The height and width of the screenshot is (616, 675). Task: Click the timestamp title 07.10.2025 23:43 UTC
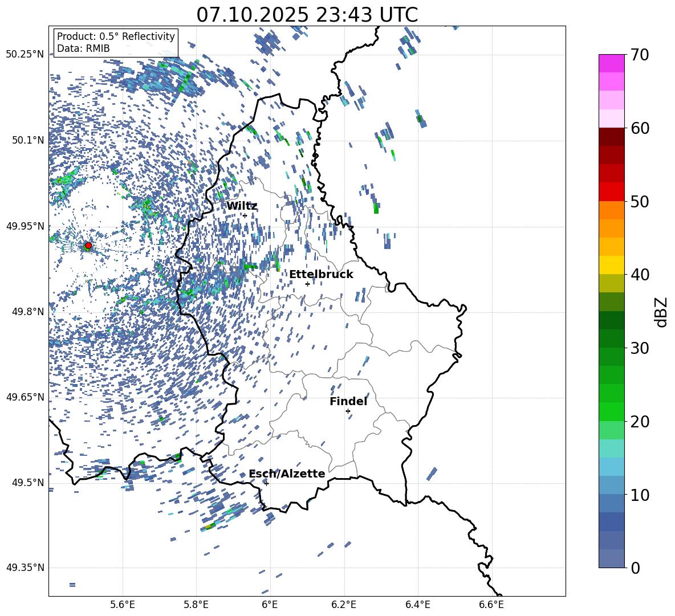pos(307,15)
